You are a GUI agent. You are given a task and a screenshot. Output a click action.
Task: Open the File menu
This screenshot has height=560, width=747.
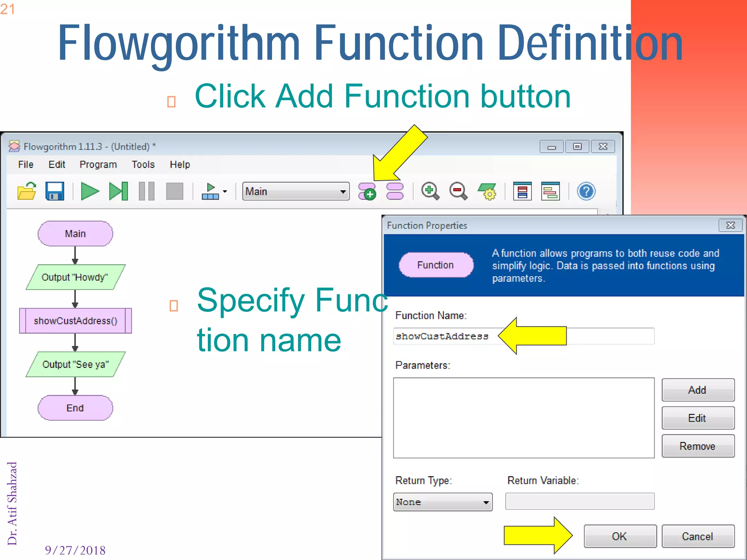(26, 164)
